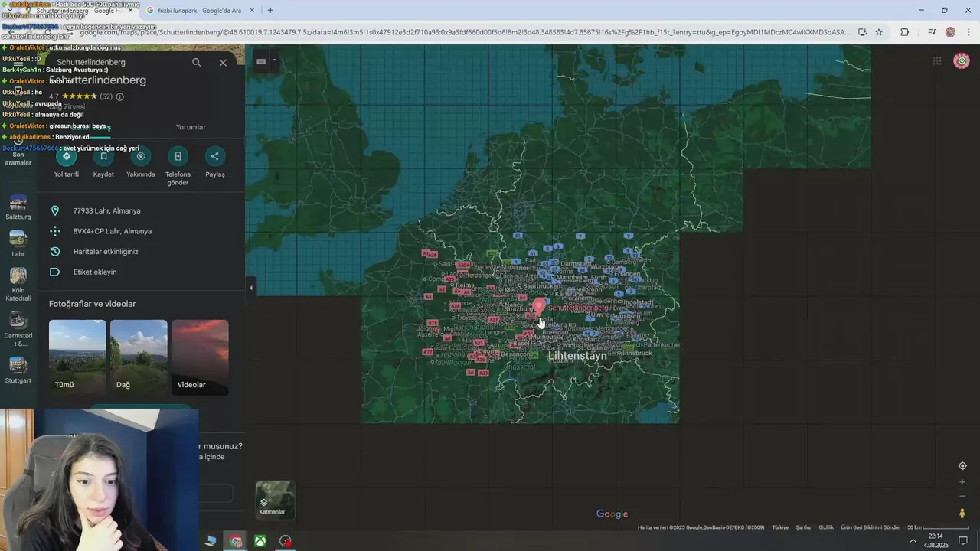The width and height of the screenshot is (980, 551).
Task: Open Salzburg recent search
Action: (18, 207)
